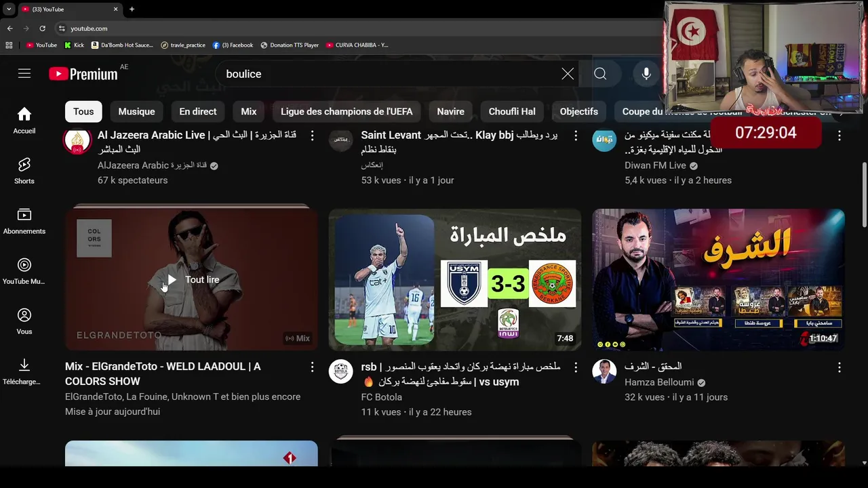This screenshot has height=488, width=868.
Task: Open the Vous sidebar section
Action: pyautogui.click(x=24, y=321)
